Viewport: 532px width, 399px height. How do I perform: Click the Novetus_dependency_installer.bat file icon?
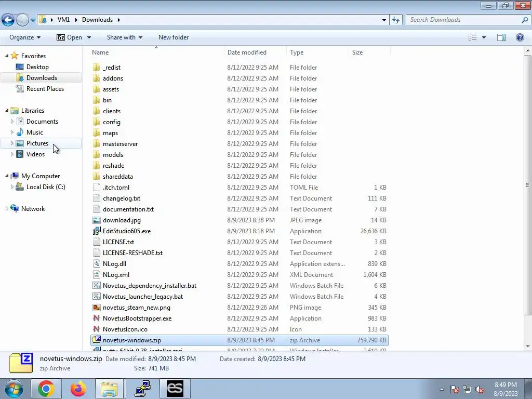tap(96, 286)
